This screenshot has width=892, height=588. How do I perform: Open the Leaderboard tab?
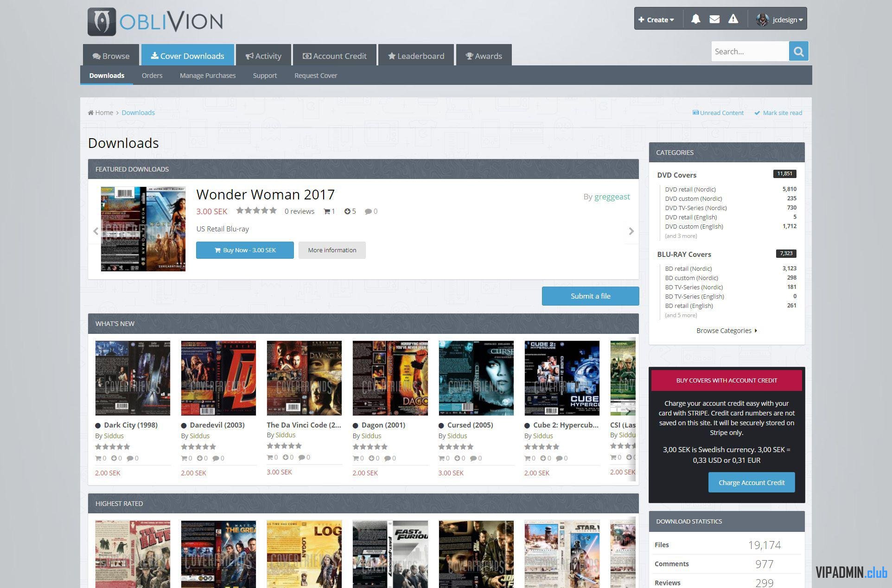416,55
